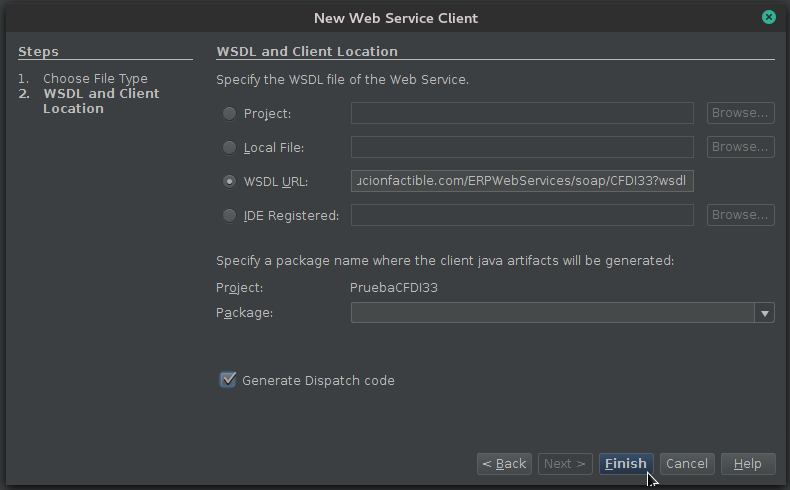Screen dimensions: 790x490
Task: Go back with the Back button
Action: (504, 464)
